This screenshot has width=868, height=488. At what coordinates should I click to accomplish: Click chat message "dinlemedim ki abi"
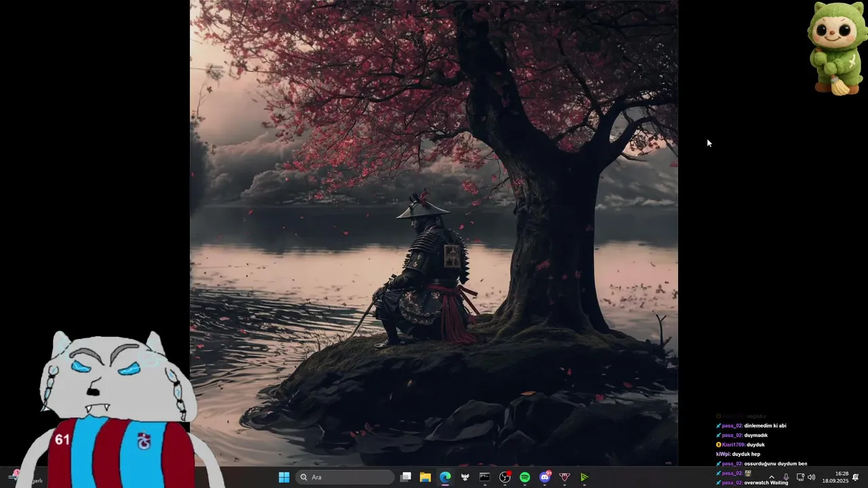click(x=765, y=426)
